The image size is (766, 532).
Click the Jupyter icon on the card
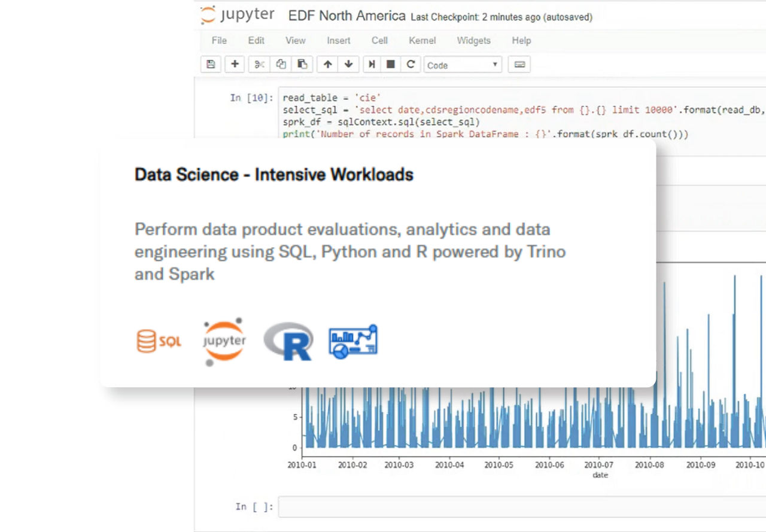tap(224, 341)
